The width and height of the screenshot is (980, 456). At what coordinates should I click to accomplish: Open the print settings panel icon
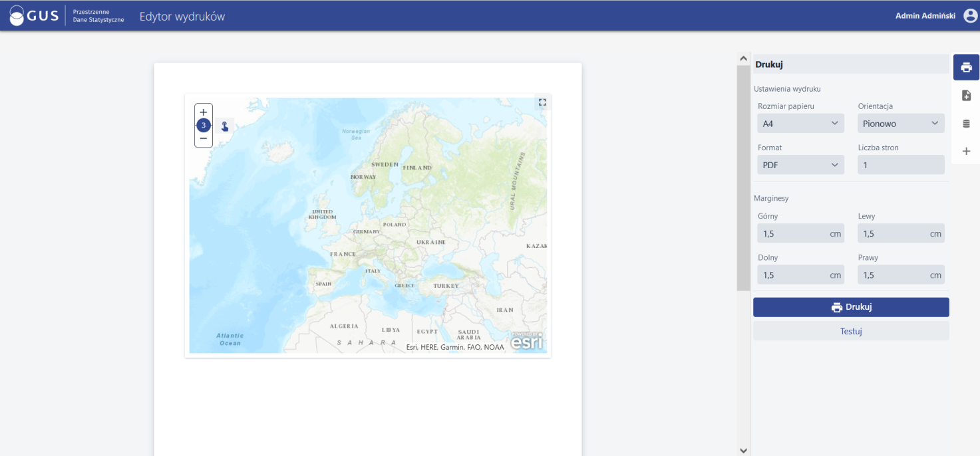coord(966,67)
